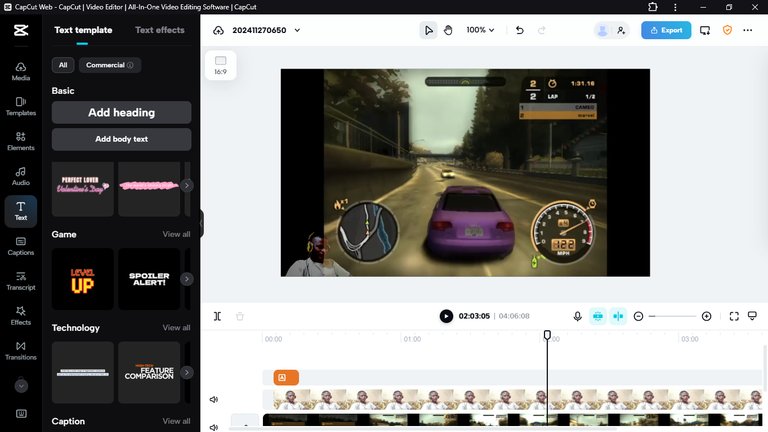Image resolution: width=768 pixels, height=432 pixels.
Task: Select the orange clip on top track
Action: coord(286,378)
